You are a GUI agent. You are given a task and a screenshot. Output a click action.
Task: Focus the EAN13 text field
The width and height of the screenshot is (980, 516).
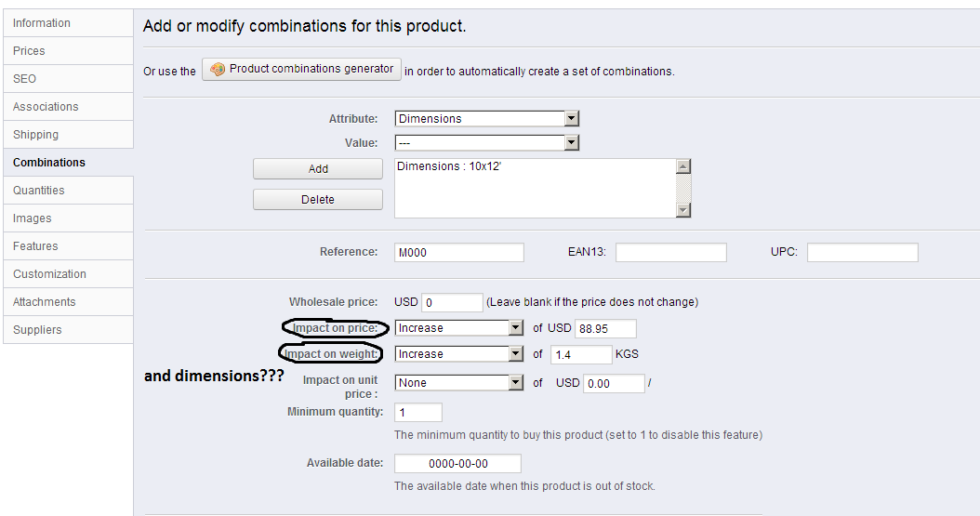(x=670, y=253)
